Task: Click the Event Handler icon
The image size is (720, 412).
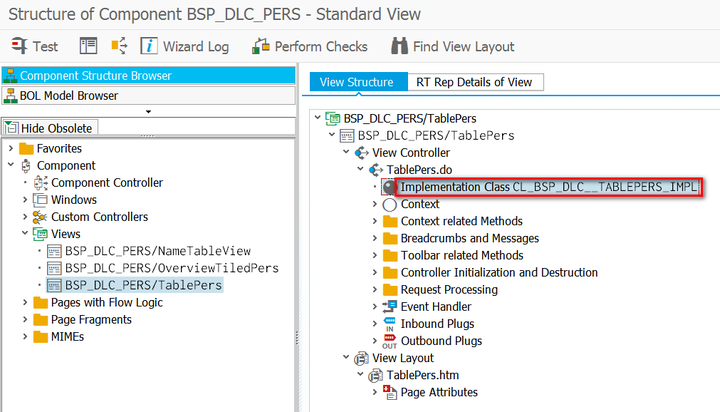Action: 389,306
